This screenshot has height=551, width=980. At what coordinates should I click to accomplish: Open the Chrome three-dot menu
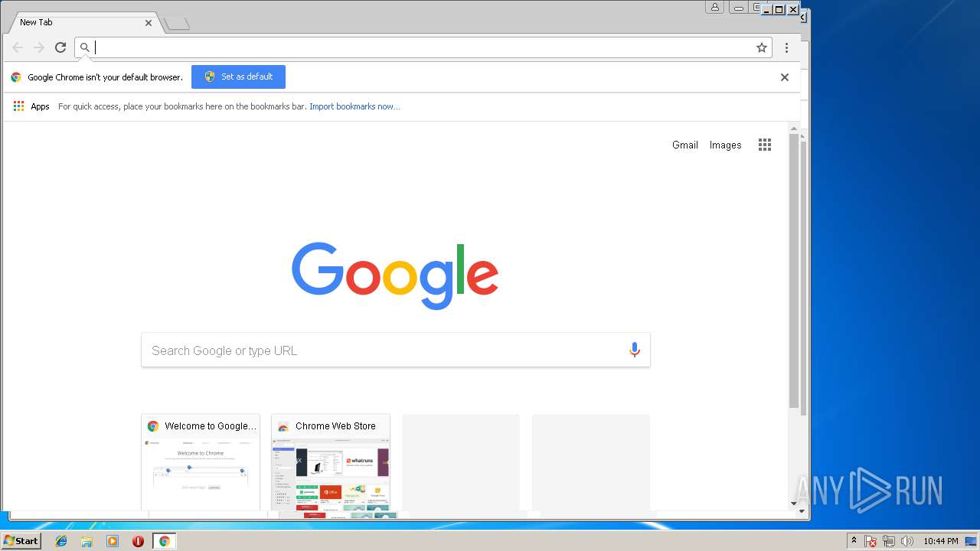pos(786,47)
